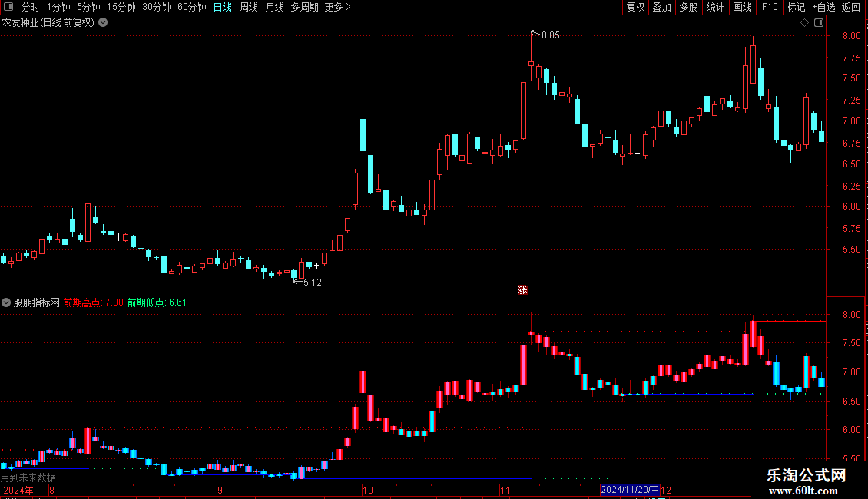Open the 复权 adjustment menu

pos(635,7)
